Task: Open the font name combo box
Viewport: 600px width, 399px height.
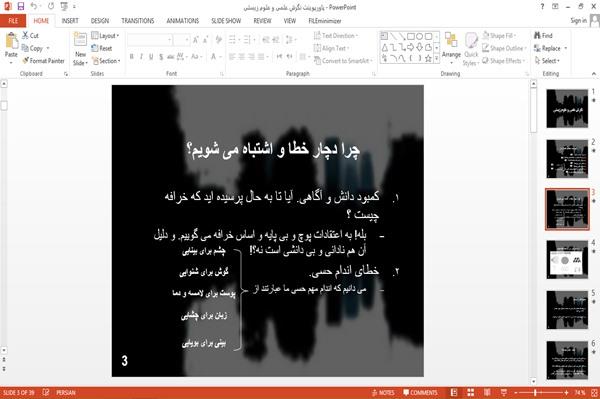Action: (150, 40)
